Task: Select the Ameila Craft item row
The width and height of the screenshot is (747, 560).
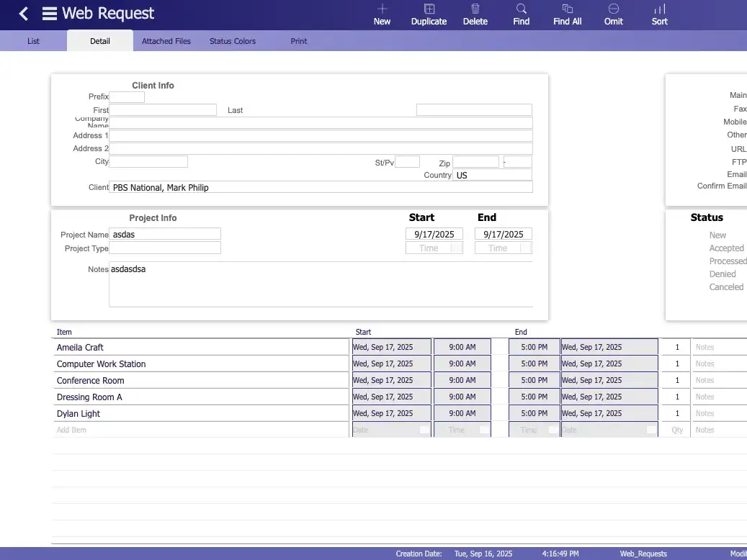Action: (x=200, y=347)
